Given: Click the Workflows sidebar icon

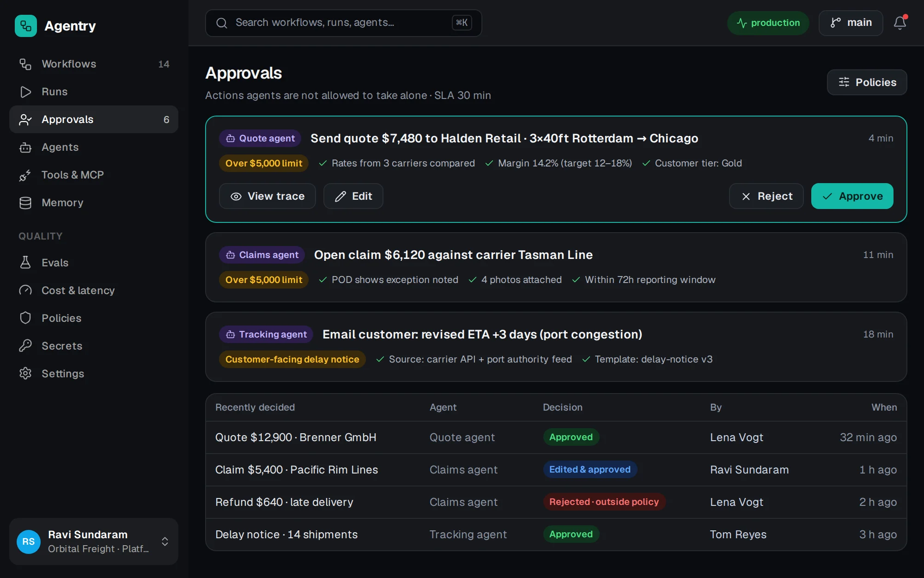Looking at the screenshot, I should pyautogui.click(x=25, y=64).
